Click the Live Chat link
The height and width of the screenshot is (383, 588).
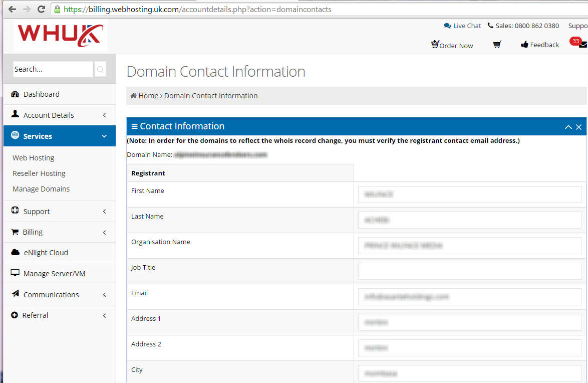click(462, 26)
